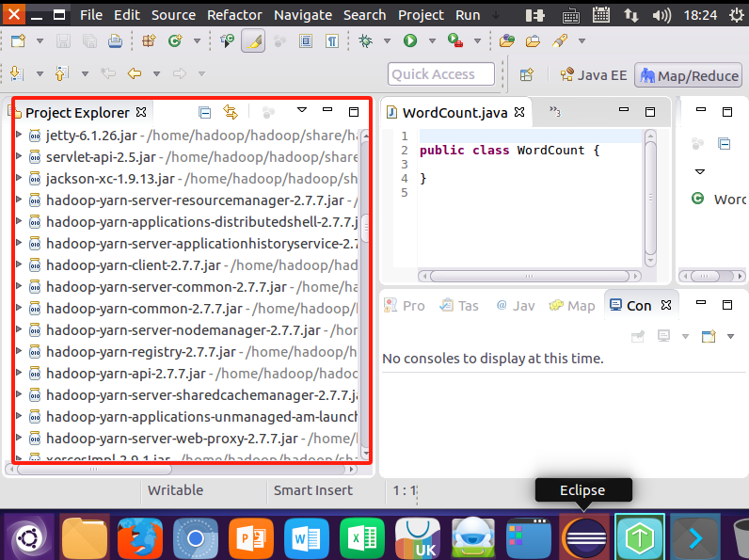The width and height of the screenshot is (749, 560).
Task: Open dropdown next to Debug icon
Action: tap(388, 41)
